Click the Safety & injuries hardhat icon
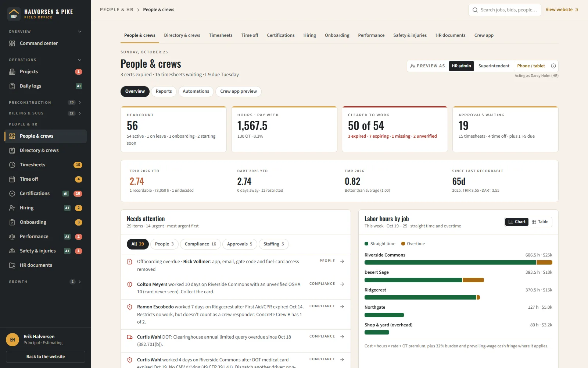 coord(12,251)
